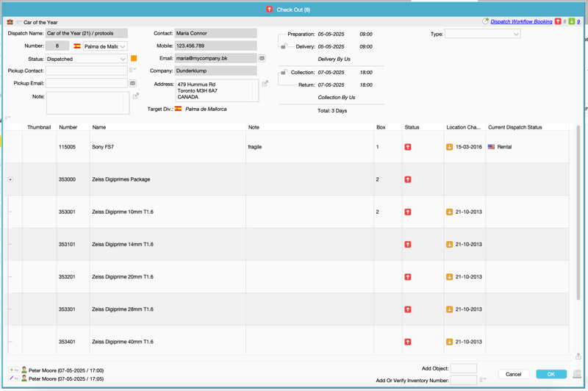This screenshot has height=391, width=588.
Task: Click the OK button
Action: tap(551, 374)
